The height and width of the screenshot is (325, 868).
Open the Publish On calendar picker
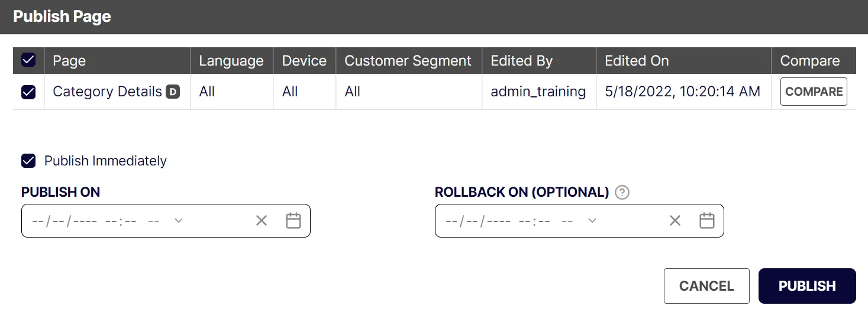(293, 220)
